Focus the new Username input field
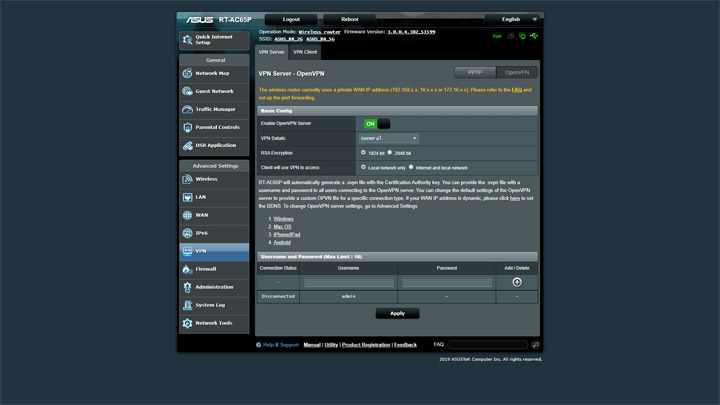This screenshot has height=405, width=720. point(349,282)
